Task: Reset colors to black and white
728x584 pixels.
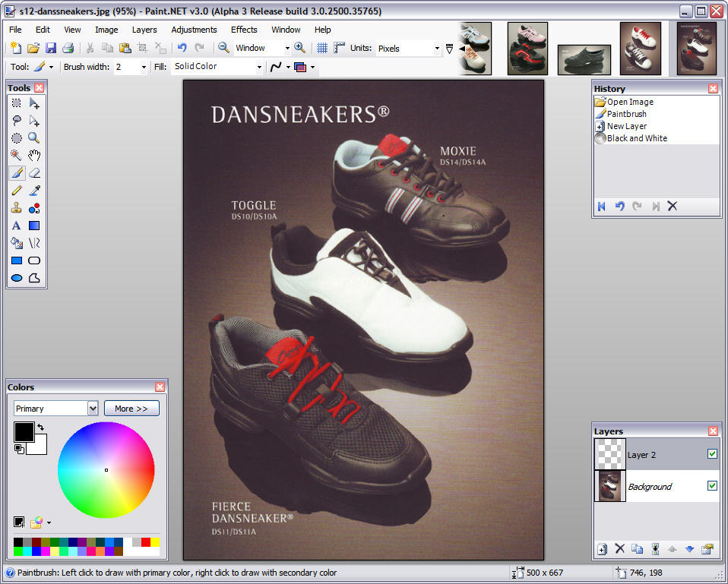Action: (x=19, y=449)
